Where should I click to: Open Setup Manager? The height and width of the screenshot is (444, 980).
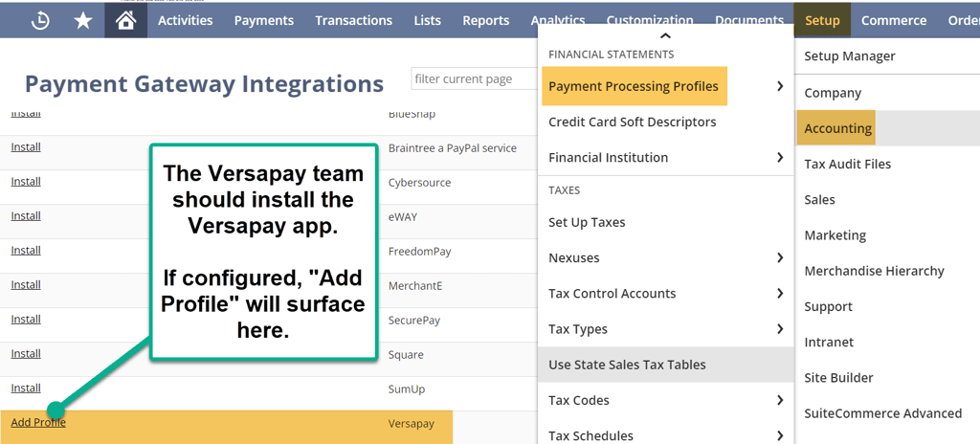(850, 56)
